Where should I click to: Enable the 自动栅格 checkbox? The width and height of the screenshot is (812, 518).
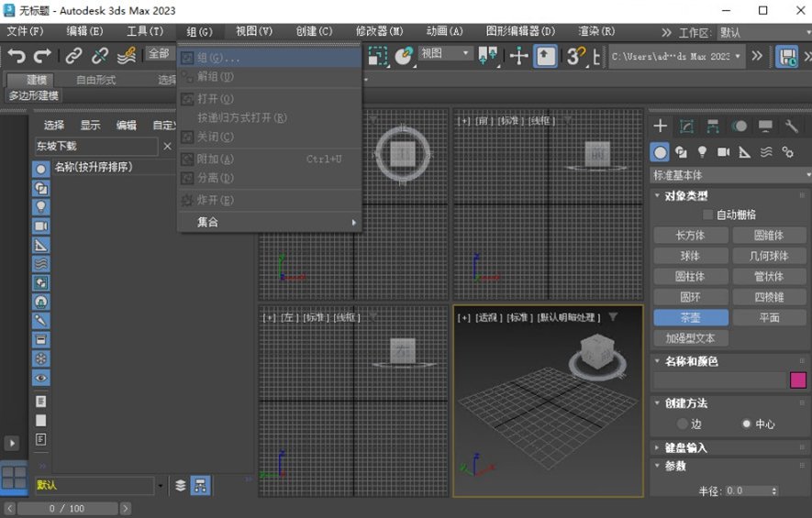707,215
